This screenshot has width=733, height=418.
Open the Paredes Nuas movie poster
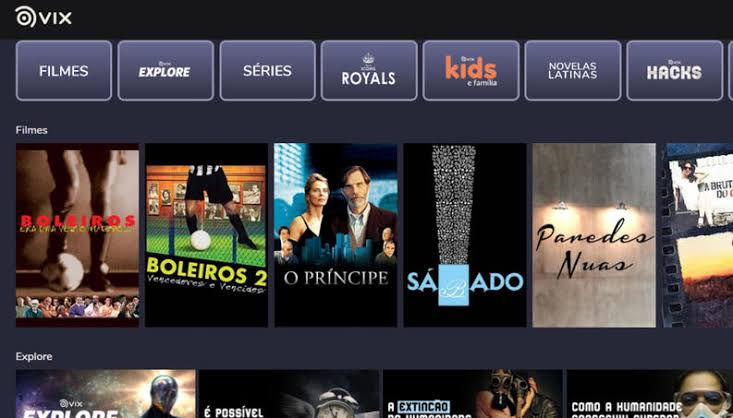594,235
